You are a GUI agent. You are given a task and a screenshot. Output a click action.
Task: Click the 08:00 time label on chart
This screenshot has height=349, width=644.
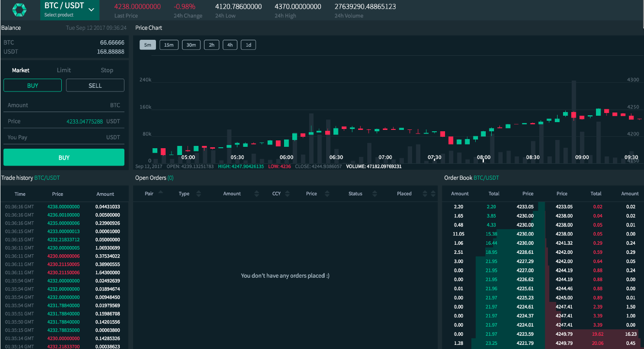[483, 157]
